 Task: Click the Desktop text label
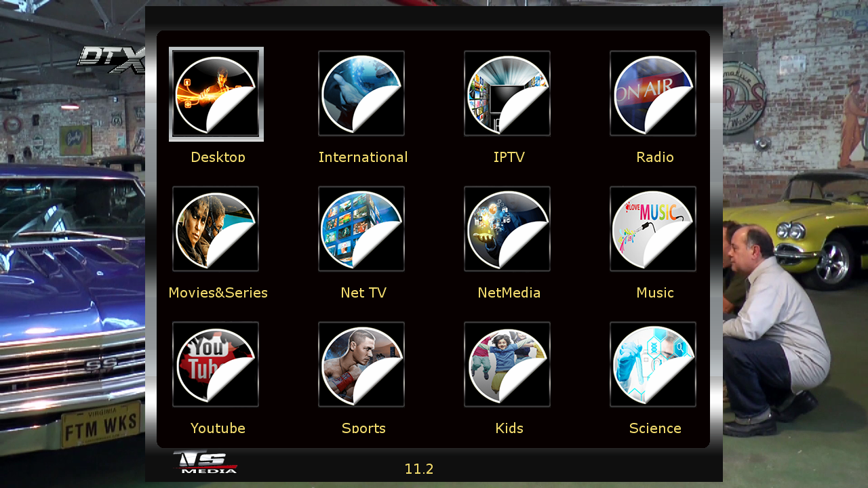(x=218, y=157)
